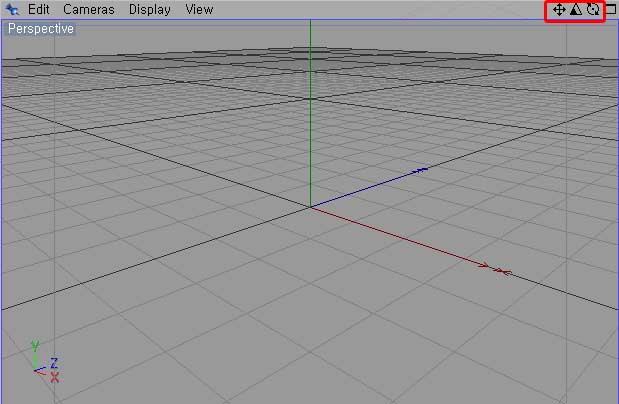Open the Cameras menu
Screen dimensions: 619x404
pos(88,9)
